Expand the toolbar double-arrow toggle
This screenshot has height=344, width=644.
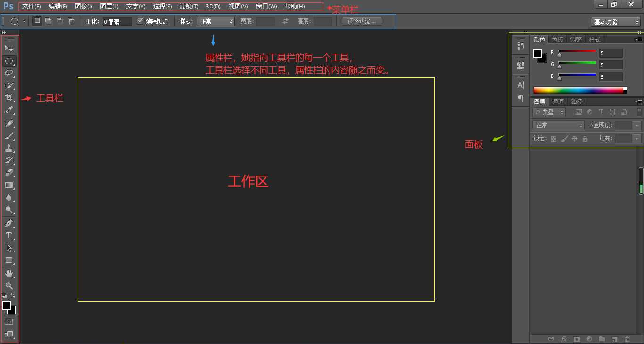[4, 32]
